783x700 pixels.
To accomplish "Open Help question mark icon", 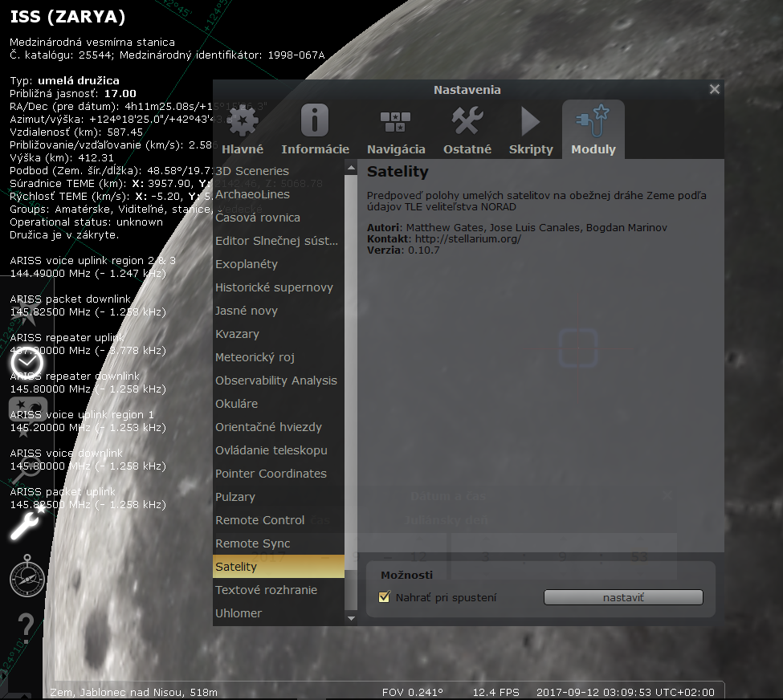I will [x=27, y=625].
